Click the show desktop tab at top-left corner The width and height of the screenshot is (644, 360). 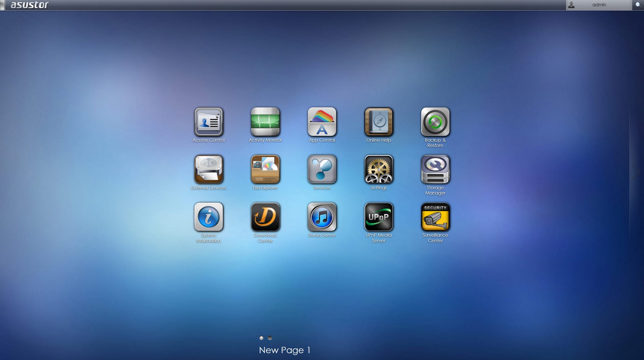point(2,5)
